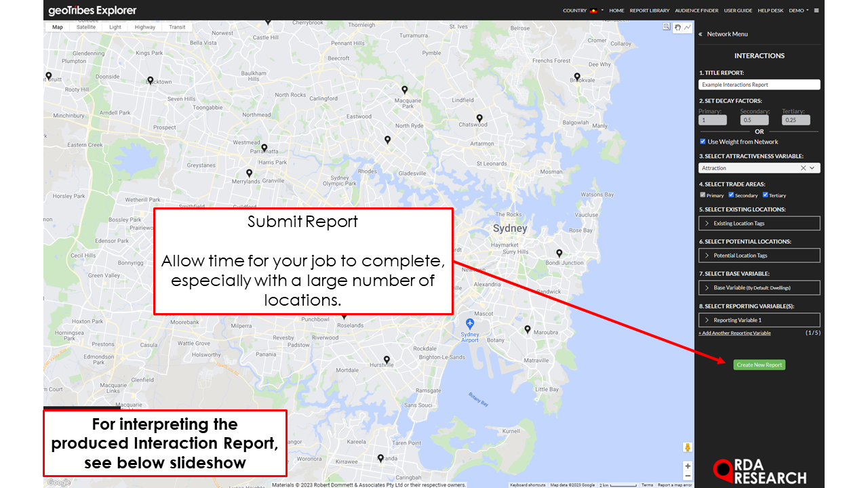The width and height of the screenshot is (868, 488).
Task: Click the map pin at Parramatta
Action: click(264, 147)
